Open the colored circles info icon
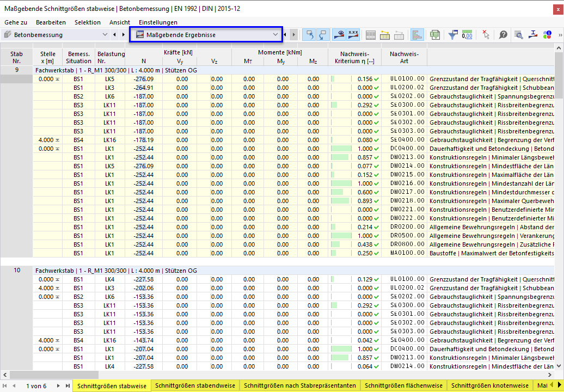 [x=547, y=35]
